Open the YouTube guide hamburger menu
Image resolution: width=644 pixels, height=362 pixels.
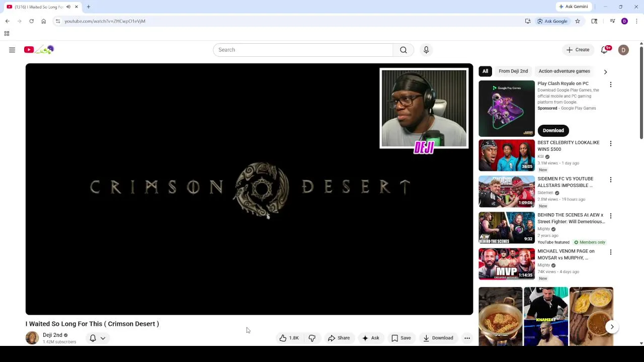click(12, 50)
